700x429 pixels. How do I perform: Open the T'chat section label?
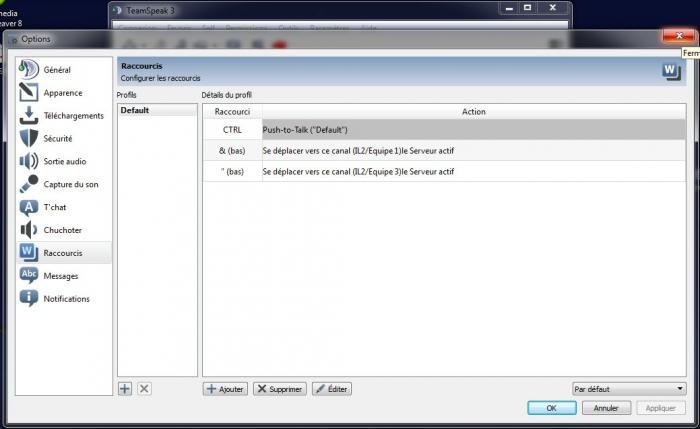coord(55,208)
